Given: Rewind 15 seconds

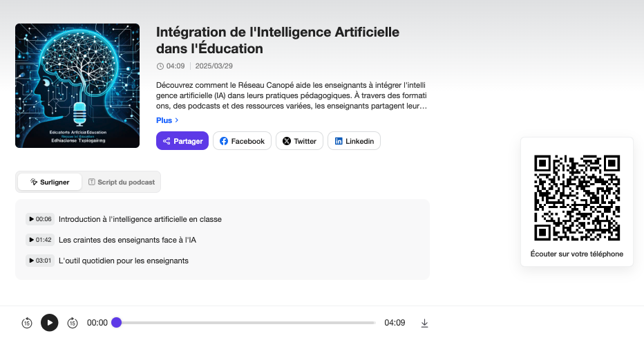Looking at the screenshot, I should coord(27,323).
